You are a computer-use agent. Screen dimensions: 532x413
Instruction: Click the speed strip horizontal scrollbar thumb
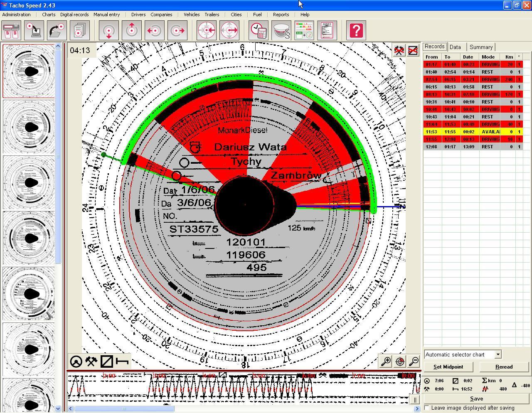click(x=124, y=408)
